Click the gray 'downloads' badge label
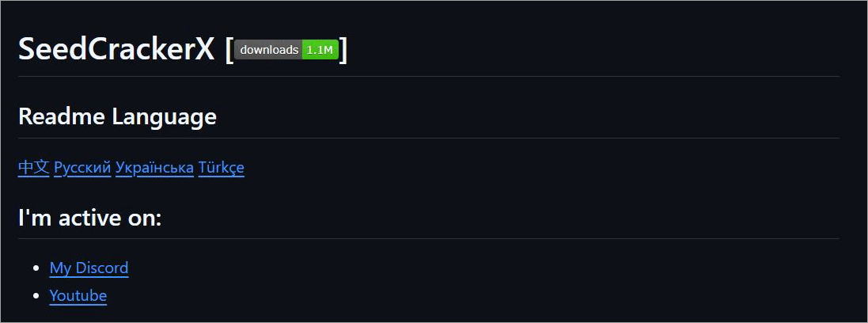868x323 pixels. [x=269, y=50]
